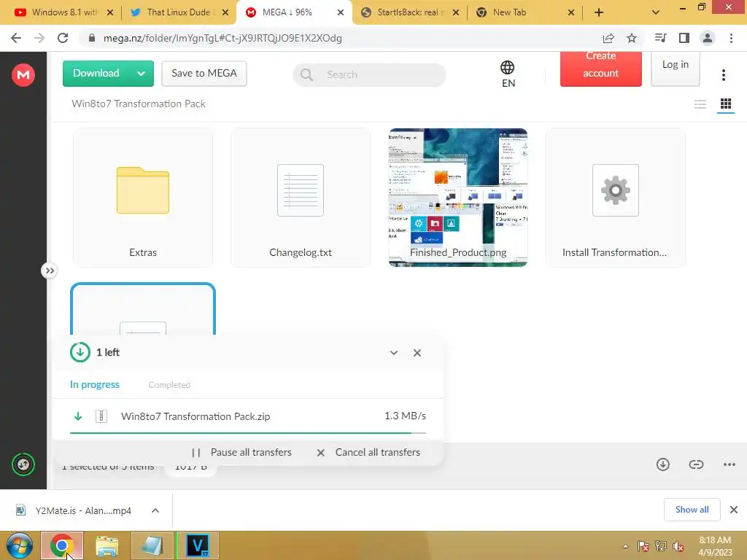Close the MEGA tab
This screenshot has height=560, width=747.
coord(341,12)
